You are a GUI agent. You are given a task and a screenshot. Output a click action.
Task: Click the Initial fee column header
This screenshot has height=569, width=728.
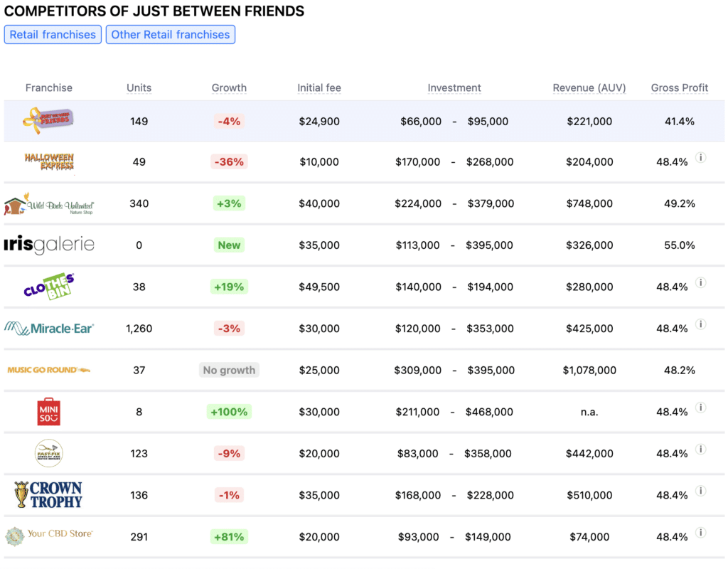pyautogui.click(x=319, y=87)
